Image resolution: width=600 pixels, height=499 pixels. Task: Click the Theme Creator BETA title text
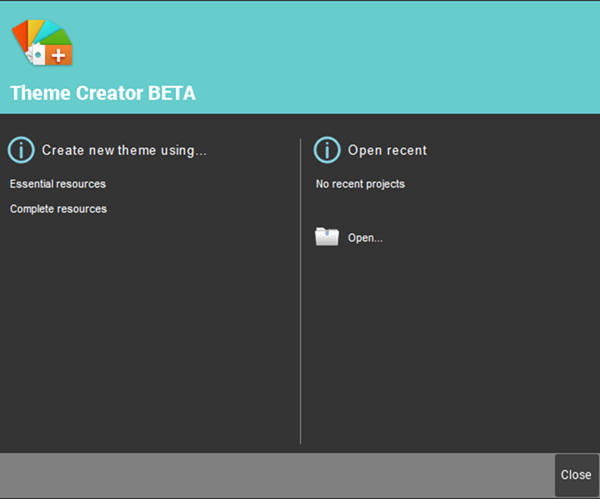click(103, 94)
